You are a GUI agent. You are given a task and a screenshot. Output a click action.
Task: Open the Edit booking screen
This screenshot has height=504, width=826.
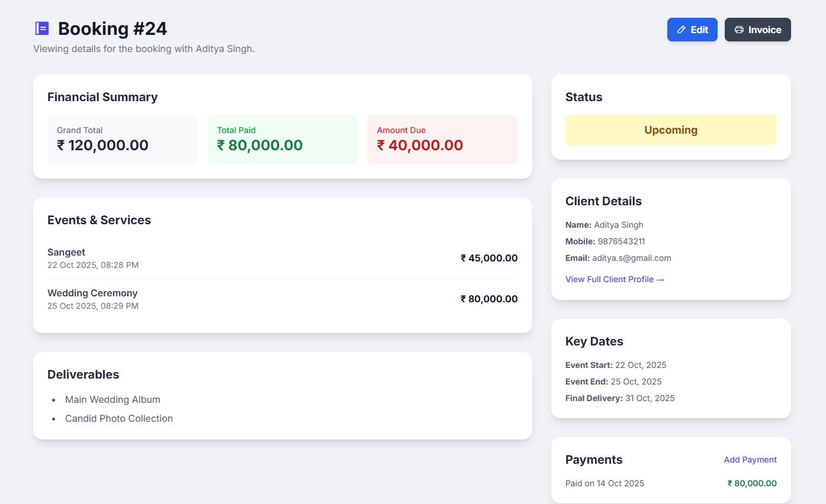(692, 29)
